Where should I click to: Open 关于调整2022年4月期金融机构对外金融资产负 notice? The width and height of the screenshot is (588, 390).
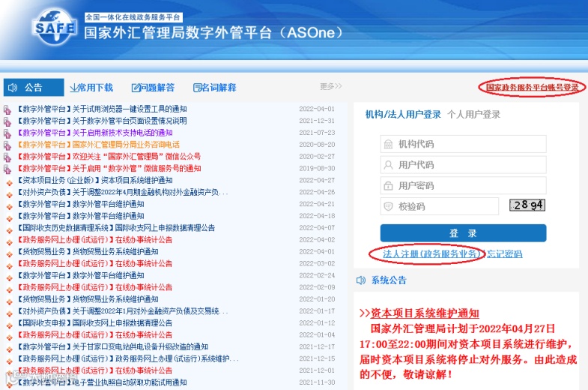click(123, 192)
